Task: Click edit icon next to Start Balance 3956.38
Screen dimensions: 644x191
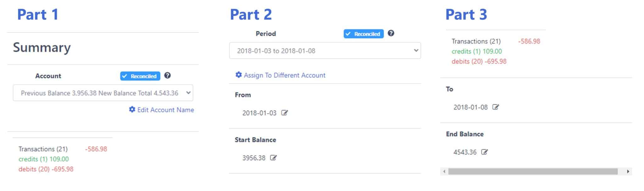Action: (273, 158)
